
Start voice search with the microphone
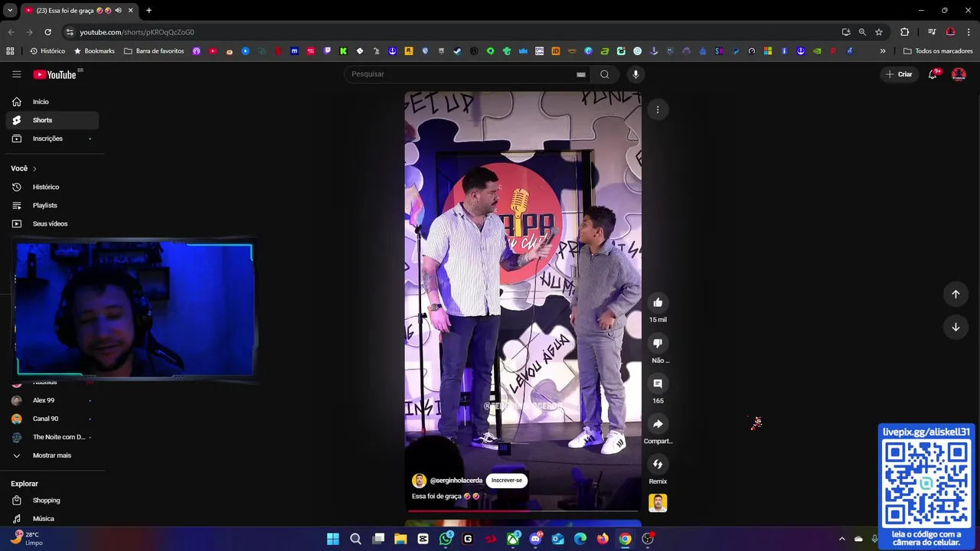[x=635, y=74]
